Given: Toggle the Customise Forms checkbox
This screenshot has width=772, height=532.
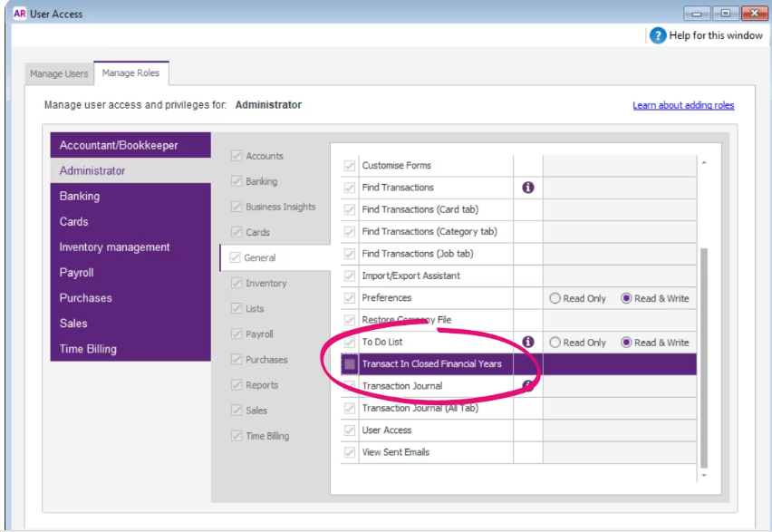Looking at the screenshot, I should pyautogui.click(x=350, y=166).
